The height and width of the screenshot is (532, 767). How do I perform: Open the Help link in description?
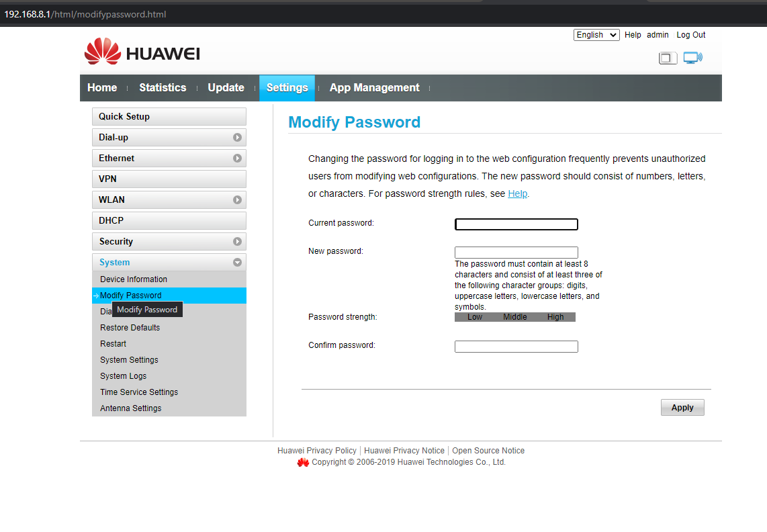pyautogui.click(x=517, y=193)
